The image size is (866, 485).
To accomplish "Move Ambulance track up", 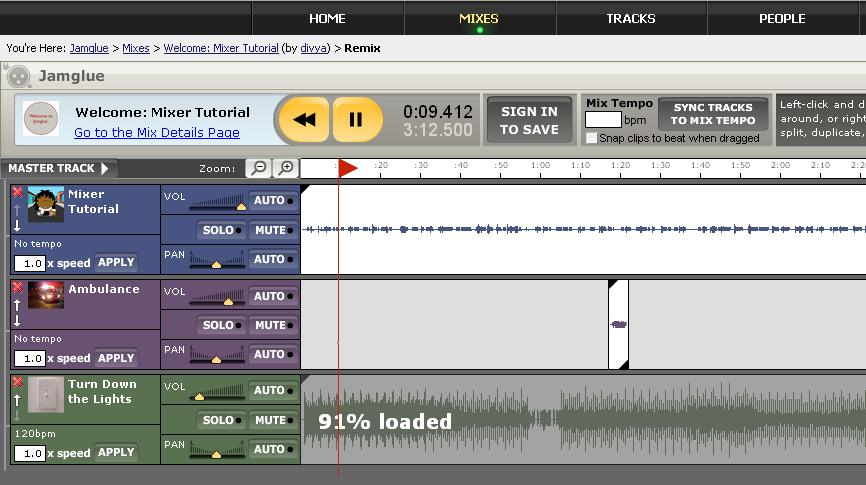I will [x=17, y=305].
